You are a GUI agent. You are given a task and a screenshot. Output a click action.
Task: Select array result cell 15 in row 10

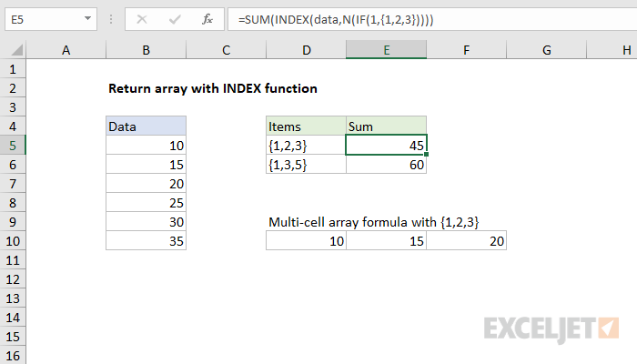point(386,241)
